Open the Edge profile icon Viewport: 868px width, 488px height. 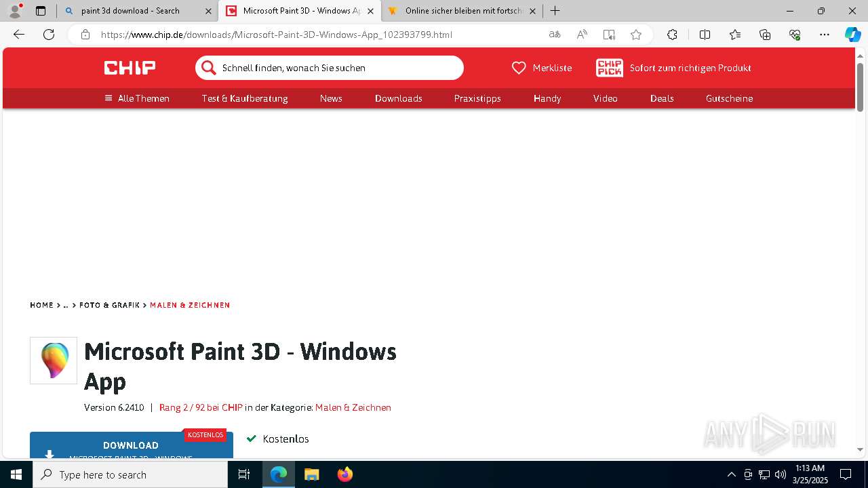click(x=15, y=11)
